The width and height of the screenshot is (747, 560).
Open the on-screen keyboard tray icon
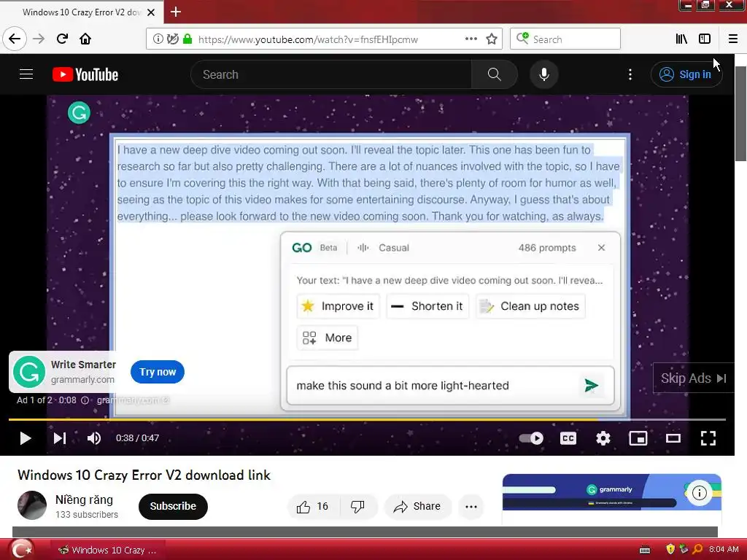645,550
